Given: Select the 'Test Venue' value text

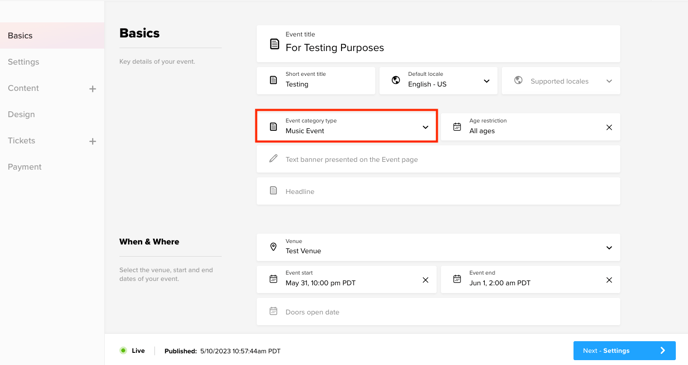Looking at the screenshot, I should tap(303, 251).
